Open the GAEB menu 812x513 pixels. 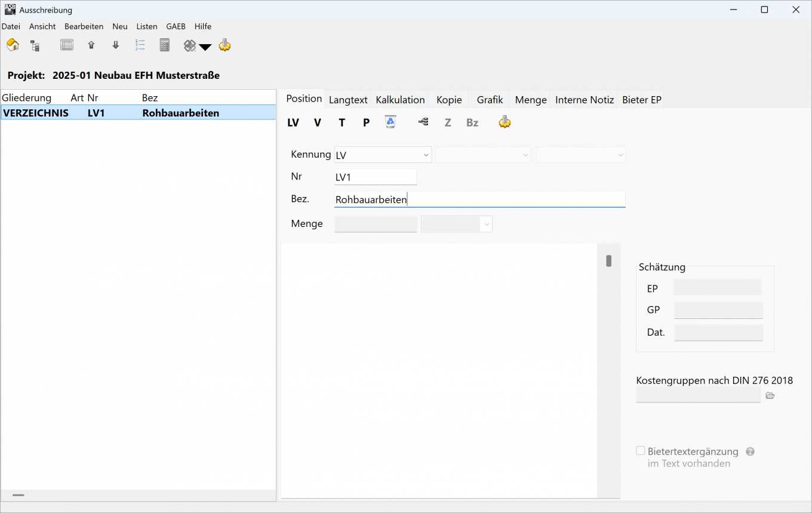pyautogui.click(x=176, y=26)
